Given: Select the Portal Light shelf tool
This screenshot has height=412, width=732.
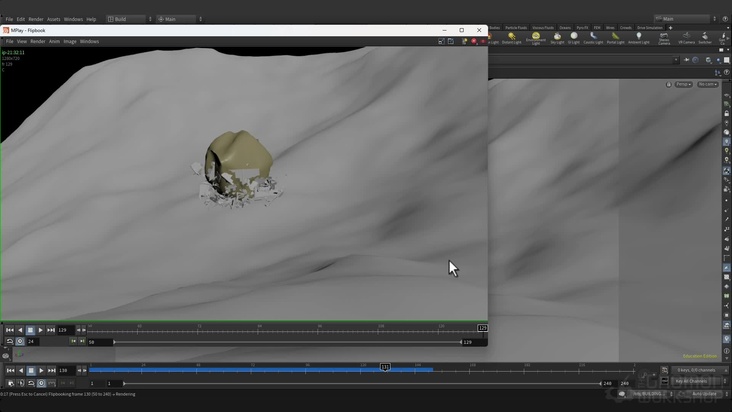Looking at the screenshot, I should 615,38.
